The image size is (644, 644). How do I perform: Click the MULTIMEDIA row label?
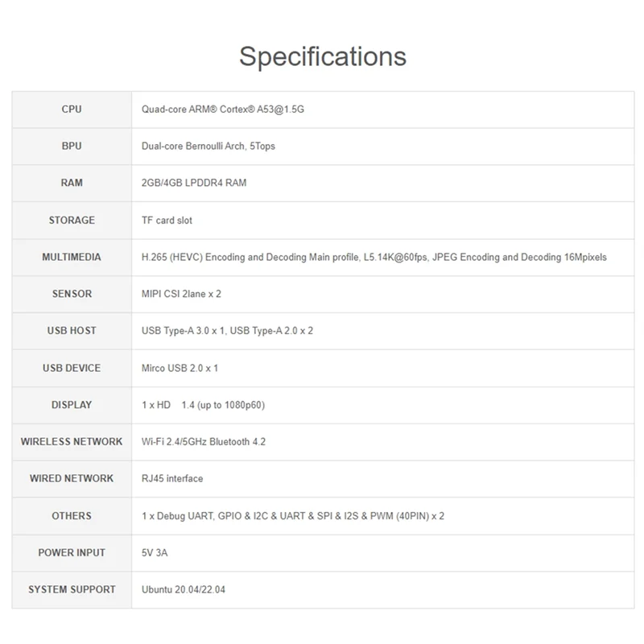pos(72,257)
